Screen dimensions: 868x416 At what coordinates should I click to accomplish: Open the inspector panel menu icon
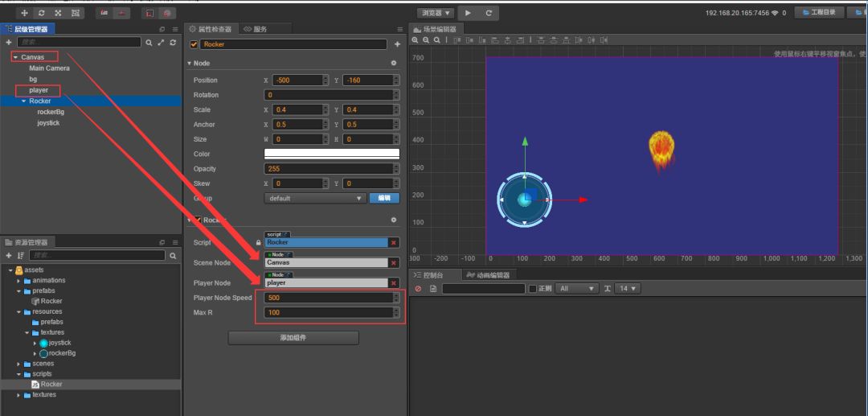pos(399,29)
